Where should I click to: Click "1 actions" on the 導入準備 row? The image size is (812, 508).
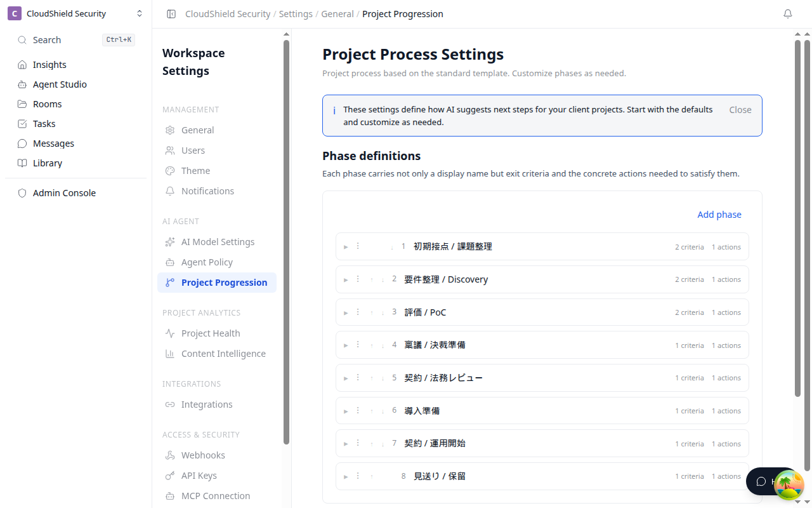click(x=726, y=411)
